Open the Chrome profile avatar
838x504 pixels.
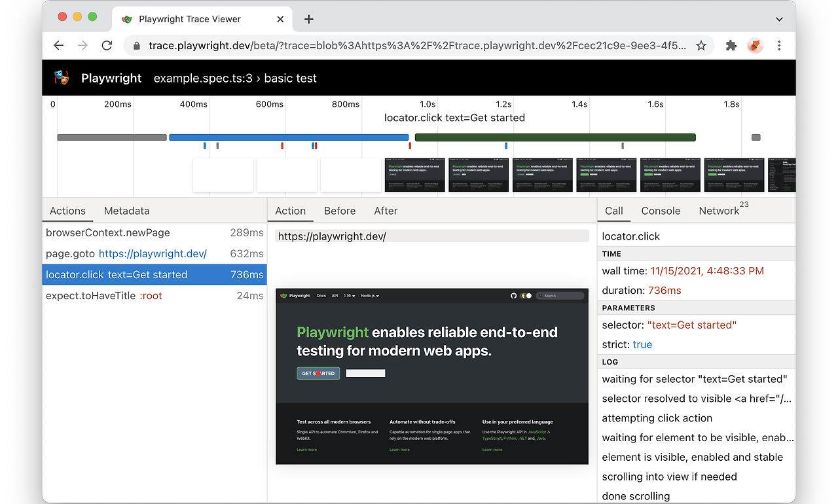pos(755,46)
